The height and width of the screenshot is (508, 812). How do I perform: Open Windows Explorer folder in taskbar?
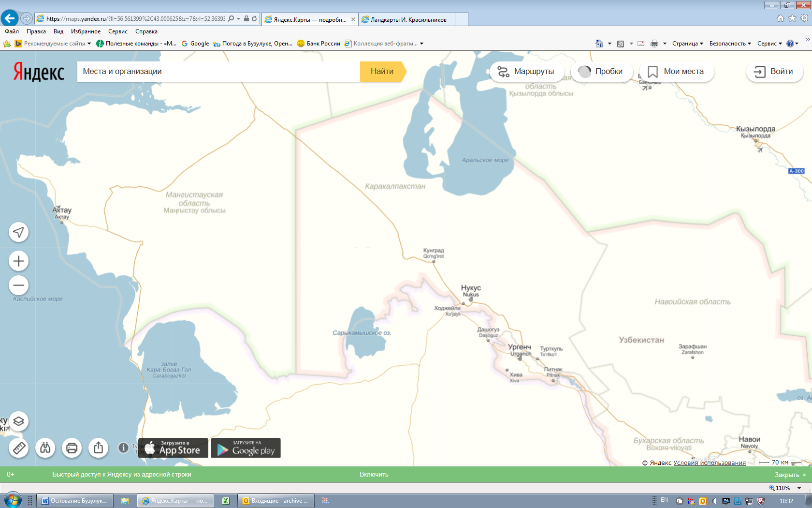(125, 501)
